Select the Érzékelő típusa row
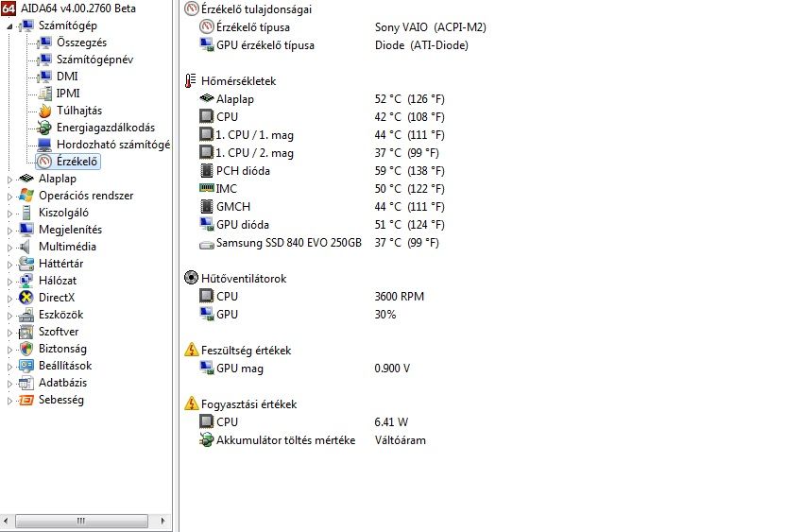The width and height of the screenshot is (786, 532). point(342,27)
